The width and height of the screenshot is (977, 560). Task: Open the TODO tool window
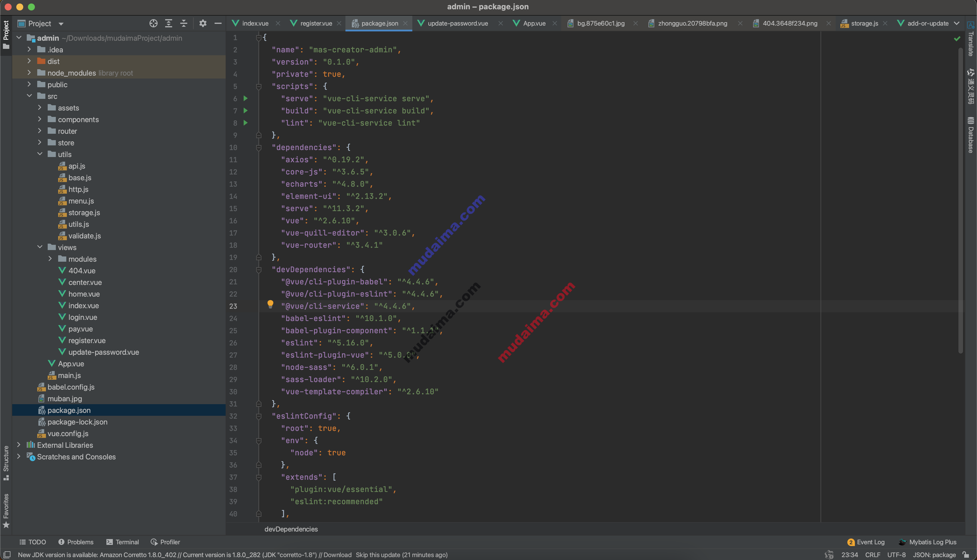(33, 542)
